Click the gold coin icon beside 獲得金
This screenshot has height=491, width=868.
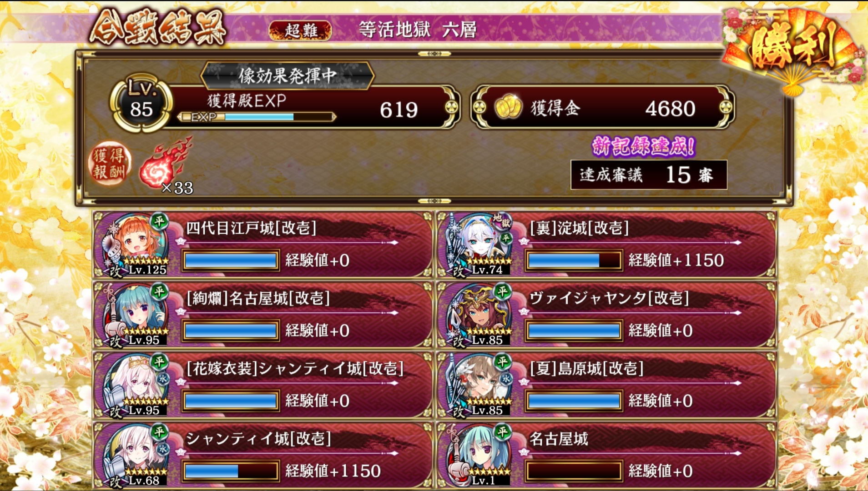pos(508,107)
